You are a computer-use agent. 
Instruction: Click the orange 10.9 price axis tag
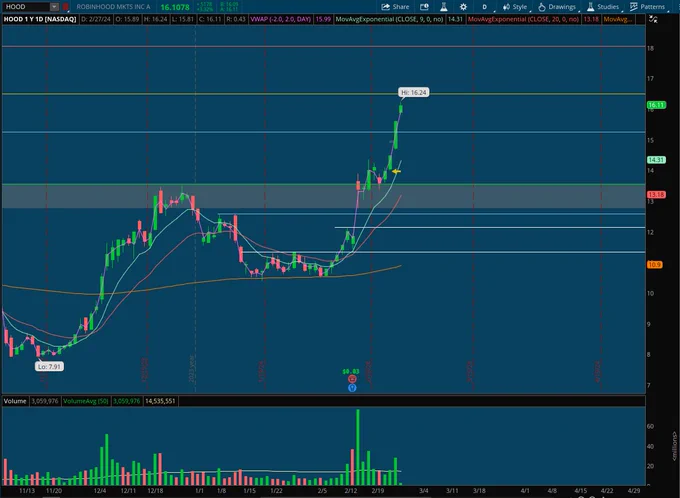point(654,265)
